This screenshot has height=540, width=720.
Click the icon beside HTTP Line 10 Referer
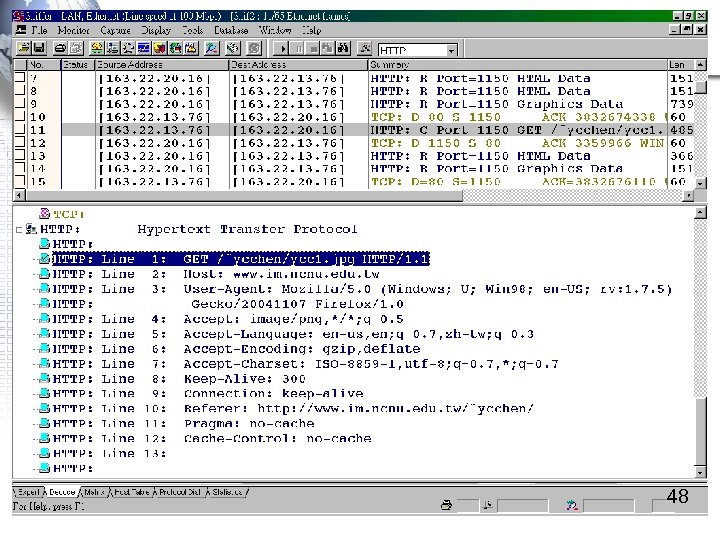pyautogui.click(x=43, y=408)
